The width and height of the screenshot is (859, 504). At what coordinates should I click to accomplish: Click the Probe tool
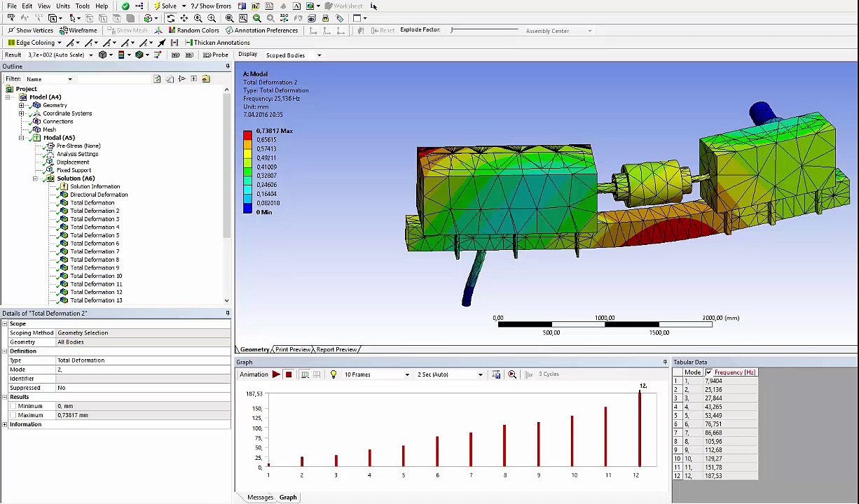pyautogui.click(x=216, y=55)
